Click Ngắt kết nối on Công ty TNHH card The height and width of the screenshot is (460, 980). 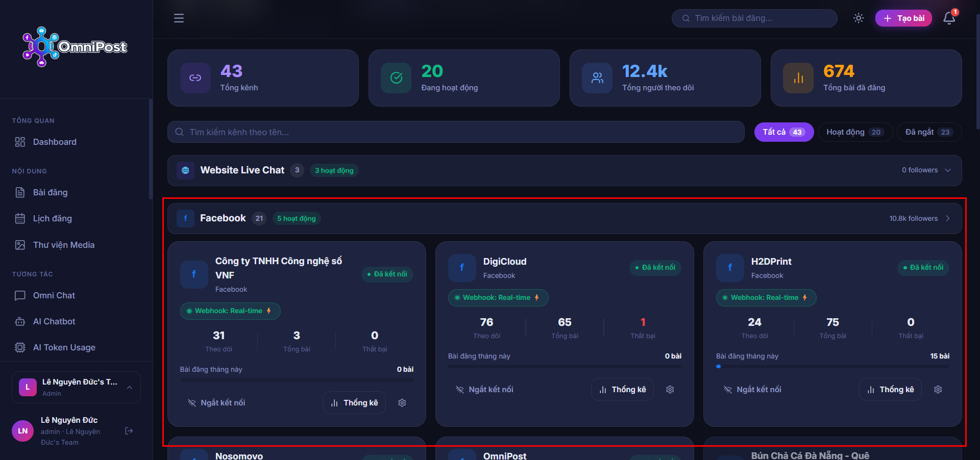[216, 403]
